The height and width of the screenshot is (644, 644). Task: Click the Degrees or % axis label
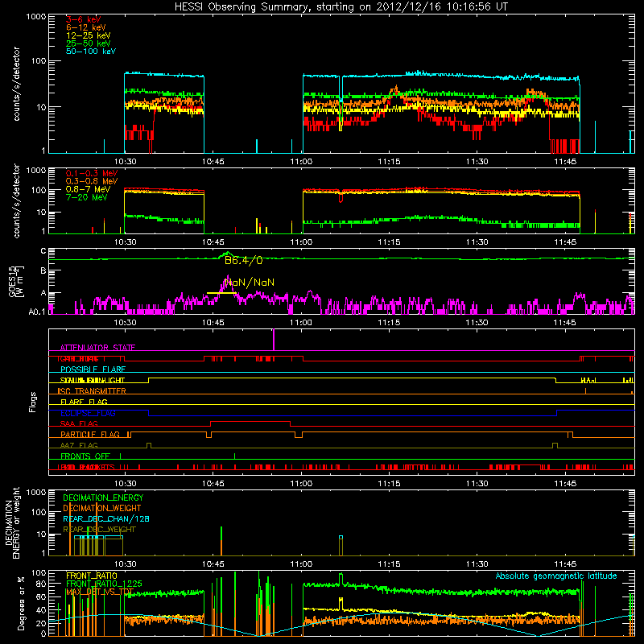[21, 603]
